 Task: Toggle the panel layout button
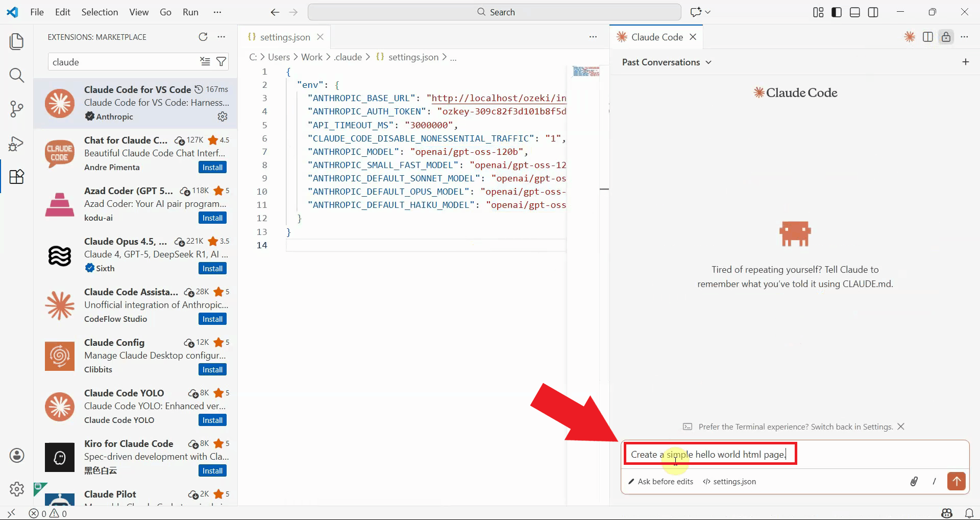coord(855,12)
